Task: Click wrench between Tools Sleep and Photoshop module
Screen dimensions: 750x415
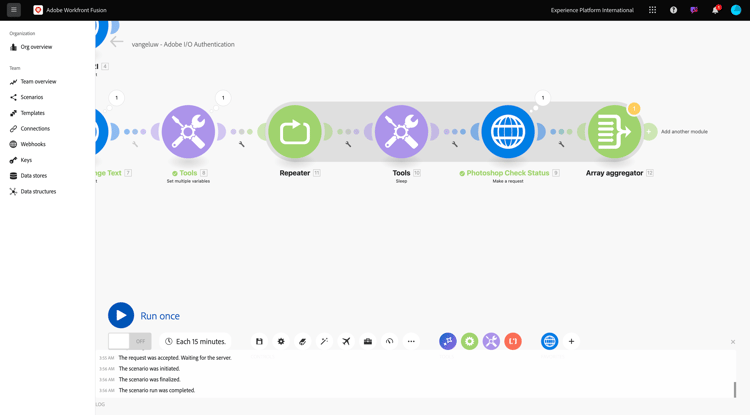Action: (x=455, y=144)
